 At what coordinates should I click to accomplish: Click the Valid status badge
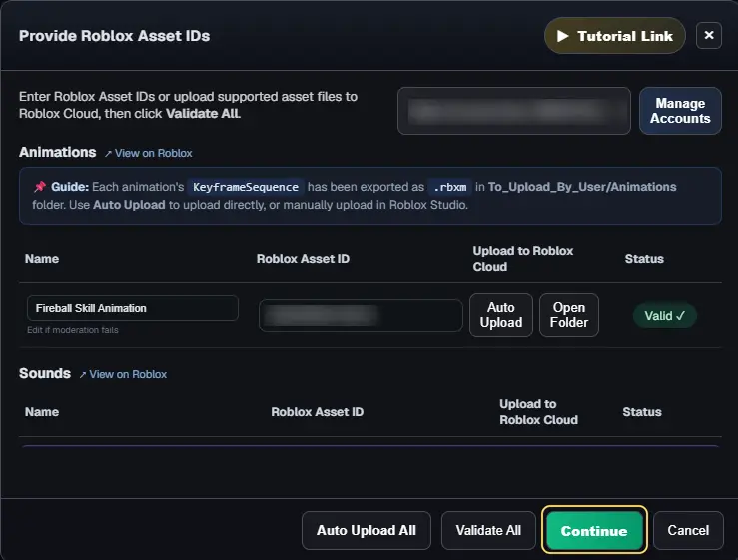coord(664,315)
